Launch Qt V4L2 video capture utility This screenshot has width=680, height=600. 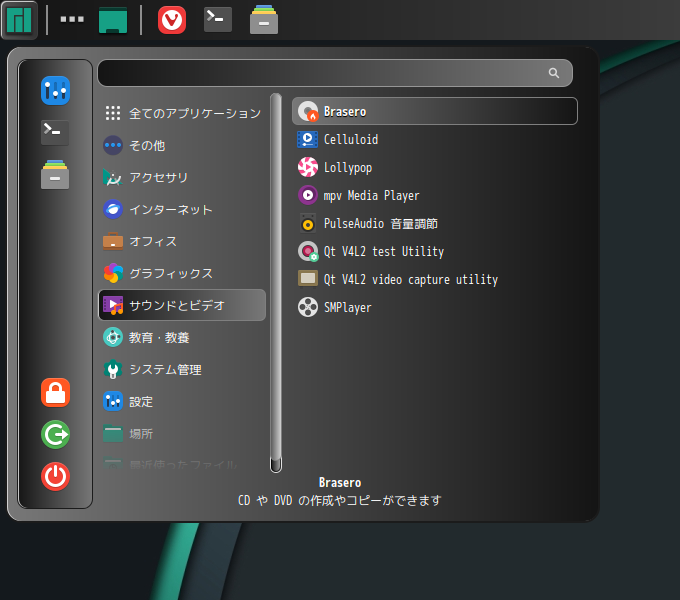coord(435,279)
